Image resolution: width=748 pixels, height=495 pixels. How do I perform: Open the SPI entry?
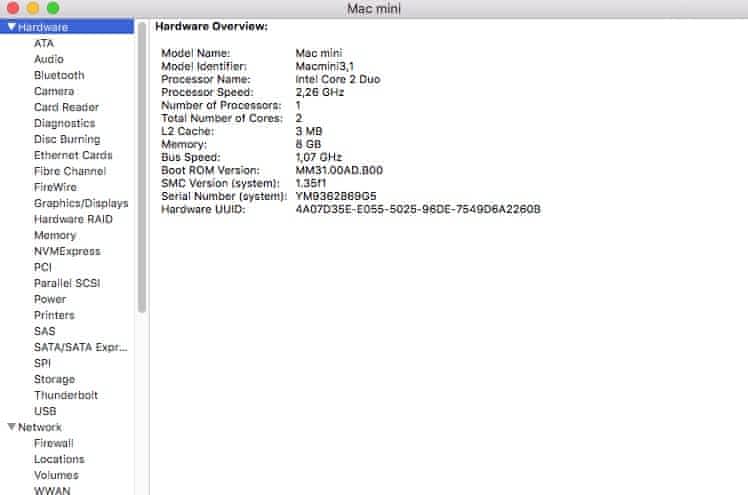pos(42,363)
